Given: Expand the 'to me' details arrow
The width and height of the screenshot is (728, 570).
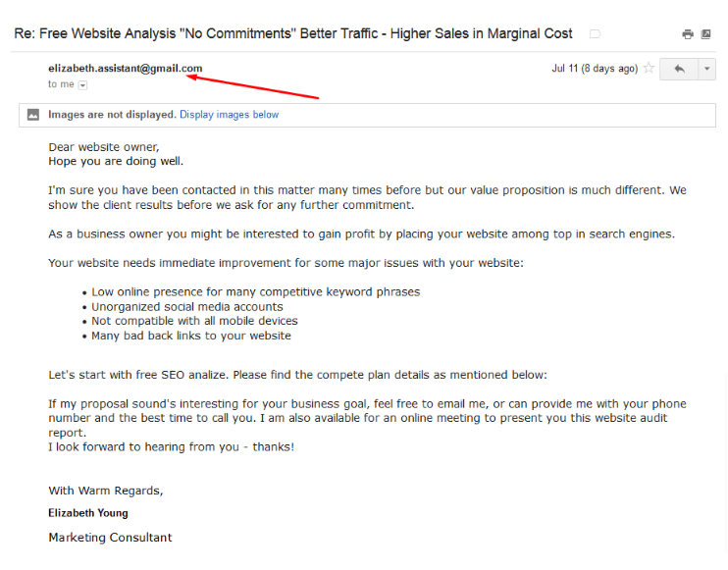Looking at the screenshot, I should click(82, 85).
